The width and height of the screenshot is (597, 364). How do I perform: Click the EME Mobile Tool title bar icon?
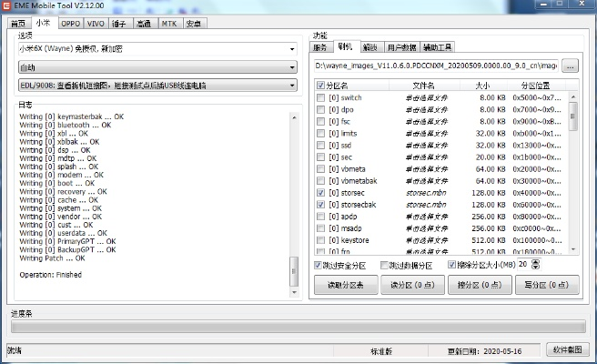coord(6,6)
